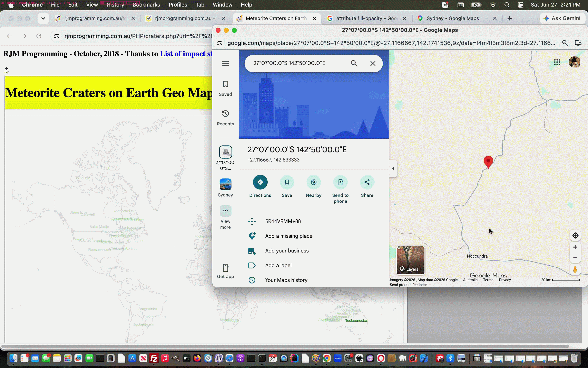Click the Maps search magnifier icon
The width and height of the screenshot is (588, 368).
354,63
